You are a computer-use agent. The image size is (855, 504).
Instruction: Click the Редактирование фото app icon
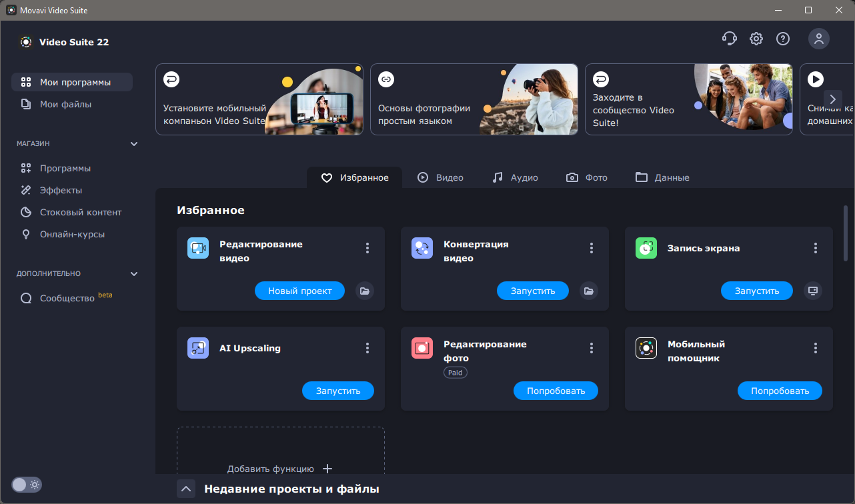tap(422, 348)
